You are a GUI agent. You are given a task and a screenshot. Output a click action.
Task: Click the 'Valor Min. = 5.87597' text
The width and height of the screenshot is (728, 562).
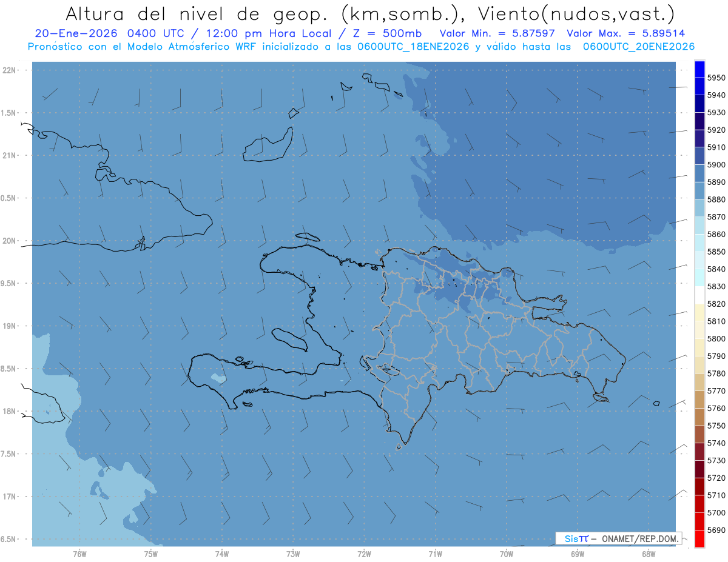497,33
